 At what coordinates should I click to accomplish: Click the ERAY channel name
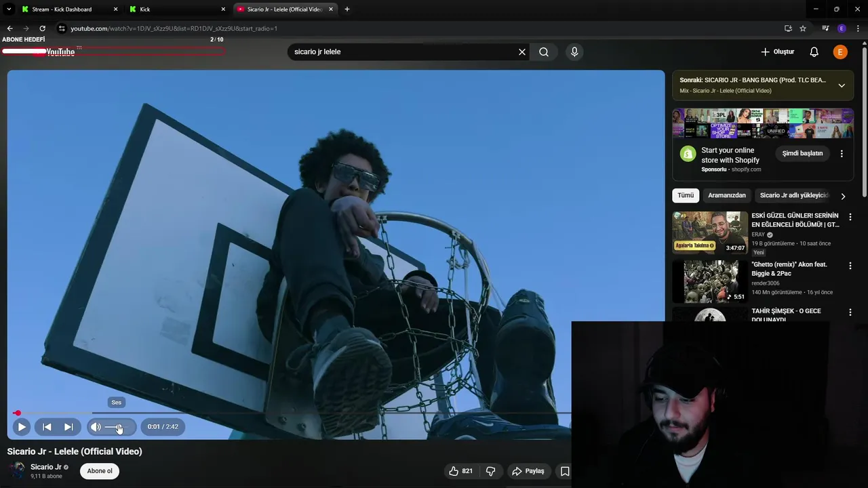(x=758, y=235)
